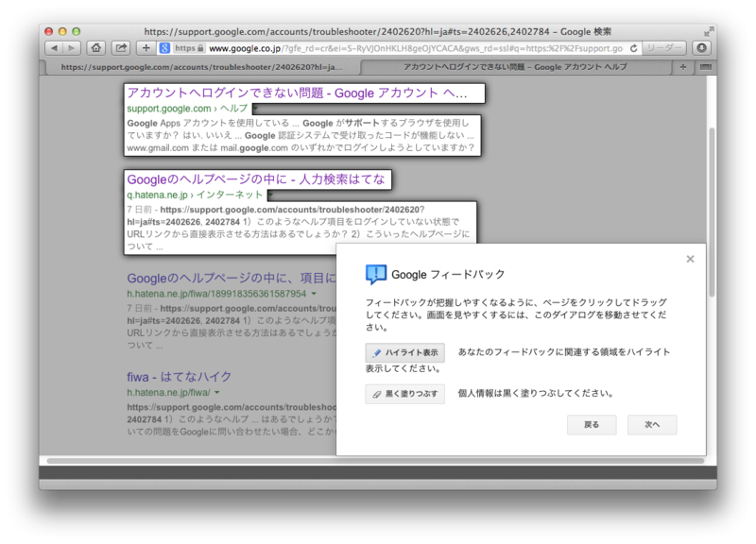The image size is (756, 544).
Task: Select the 黒く塗りつぶす button
Action: coord(405,394)
